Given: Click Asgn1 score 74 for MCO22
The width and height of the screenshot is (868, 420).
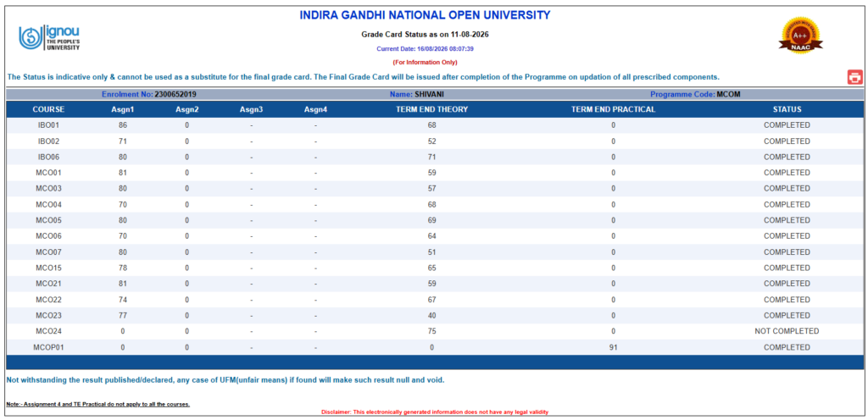Looking at the screenshot, I should coord(122,300).
